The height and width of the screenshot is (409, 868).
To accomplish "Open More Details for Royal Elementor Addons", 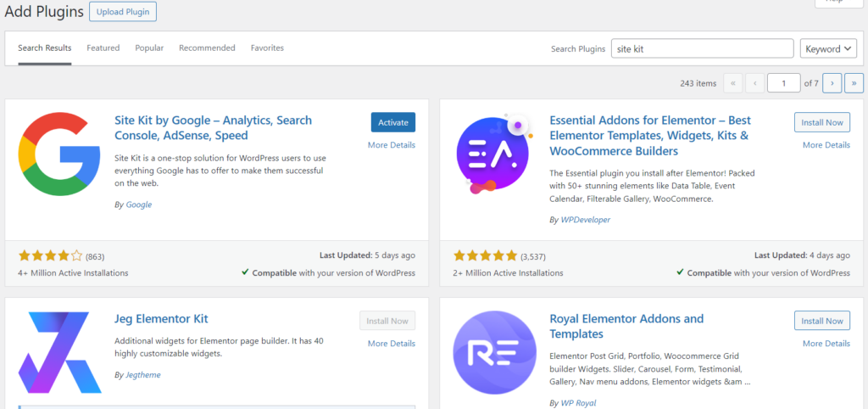I will [826, 344].
